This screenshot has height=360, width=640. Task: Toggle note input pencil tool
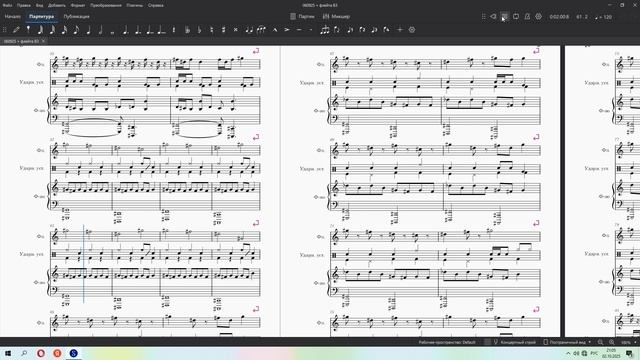[x=16, y=29]
